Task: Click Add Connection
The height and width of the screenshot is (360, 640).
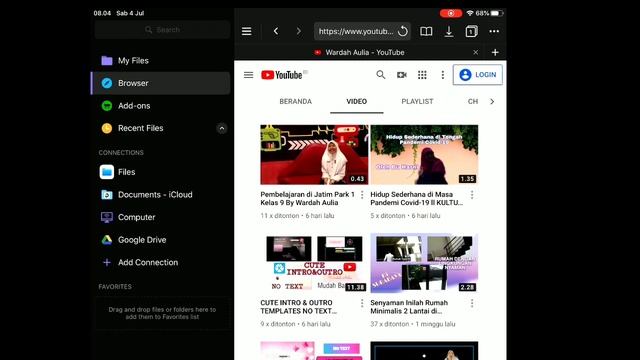Action: point(160,262)
